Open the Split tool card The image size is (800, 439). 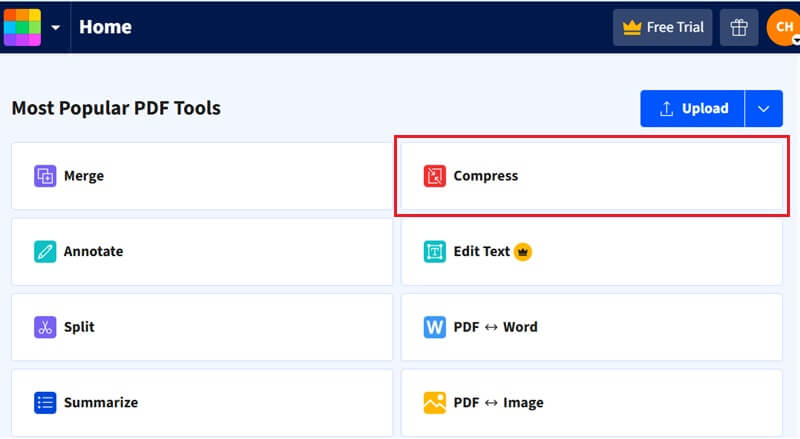202,327
